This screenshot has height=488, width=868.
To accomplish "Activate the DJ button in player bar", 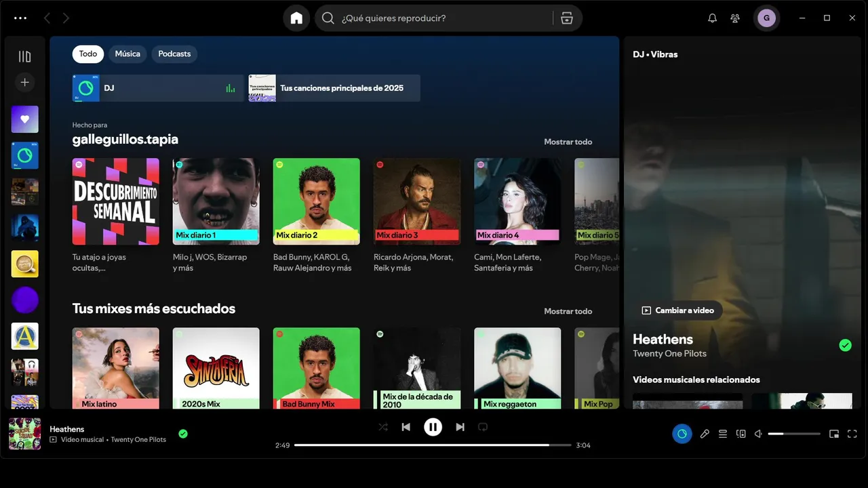I will (x=682, y=434).
